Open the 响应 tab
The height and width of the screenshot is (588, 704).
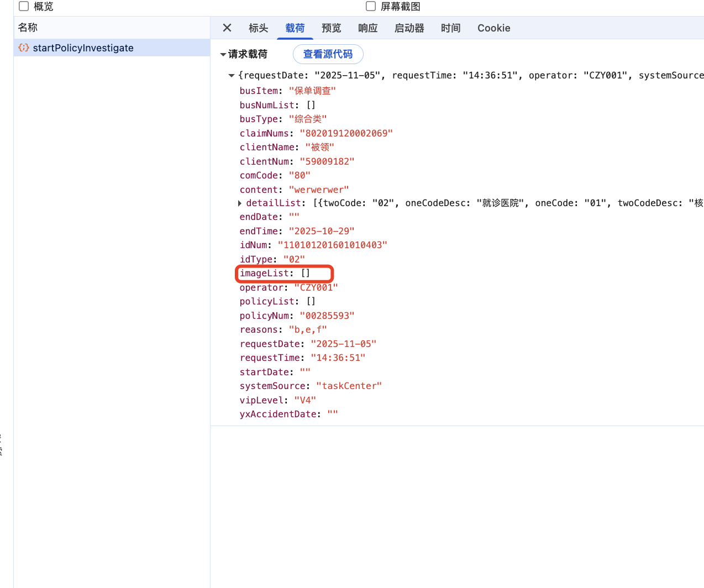[x=368, y=28]
